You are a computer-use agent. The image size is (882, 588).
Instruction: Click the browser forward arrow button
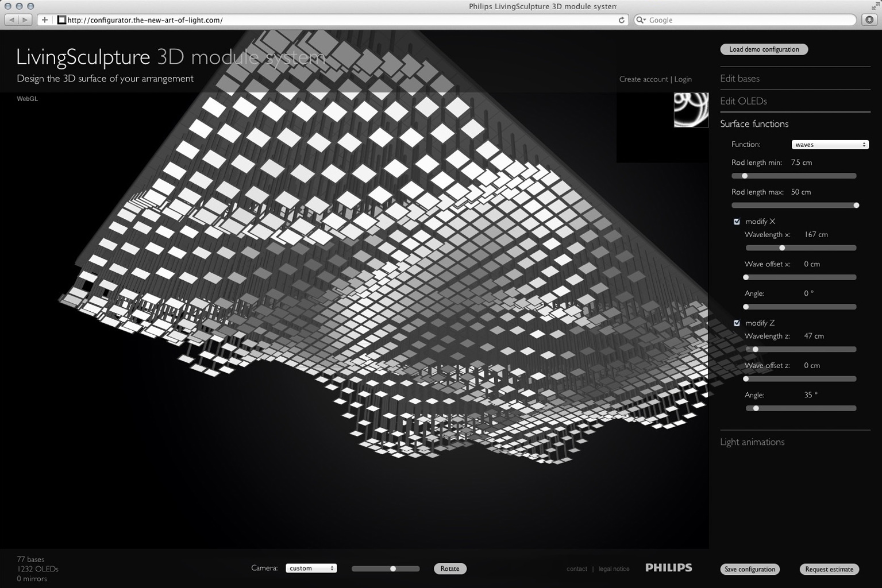point(25,20)
